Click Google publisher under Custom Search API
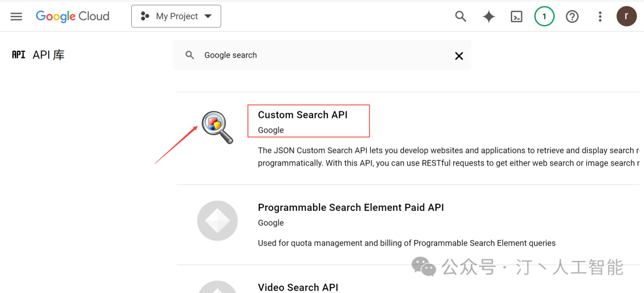The height and width of the screenshot is (293, 644). point(271,130)
